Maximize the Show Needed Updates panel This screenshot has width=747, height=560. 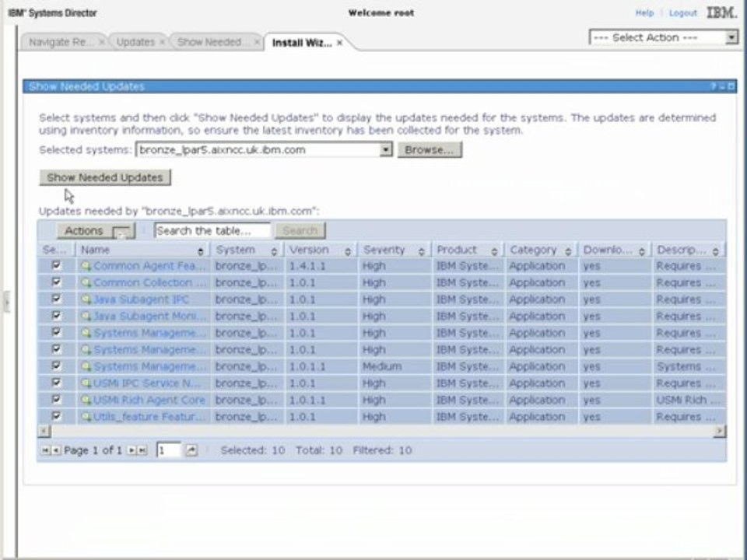tap(731, 86)
